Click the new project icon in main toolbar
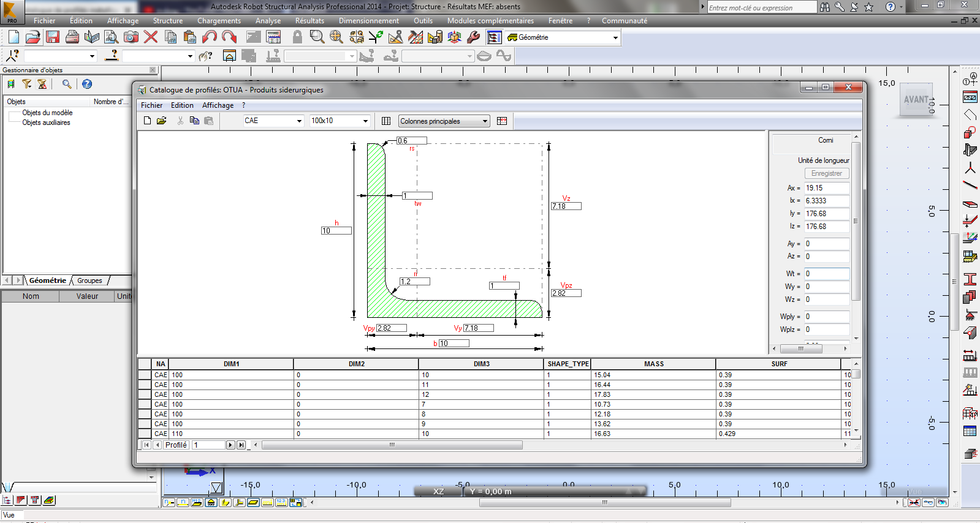980x523 pixels. point(13,37)
